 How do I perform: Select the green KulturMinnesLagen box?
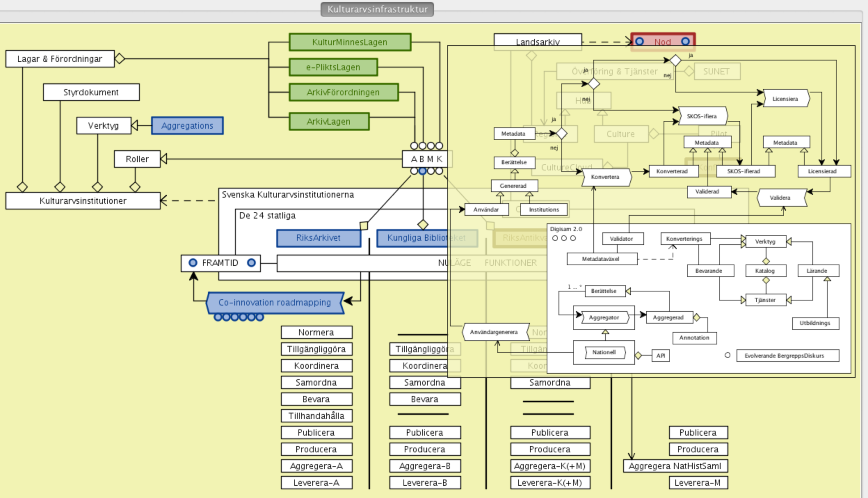[x=350, y=42]
